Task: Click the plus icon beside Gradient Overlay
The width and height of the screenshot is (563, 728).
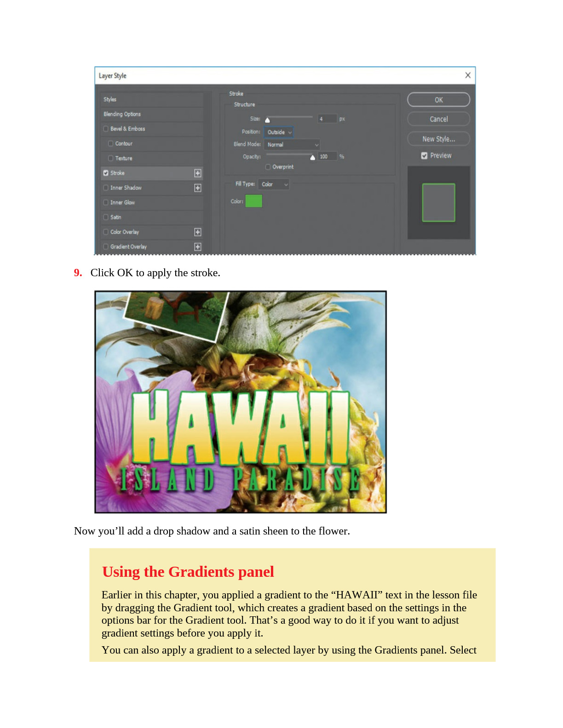Action: tap(198, 247)
